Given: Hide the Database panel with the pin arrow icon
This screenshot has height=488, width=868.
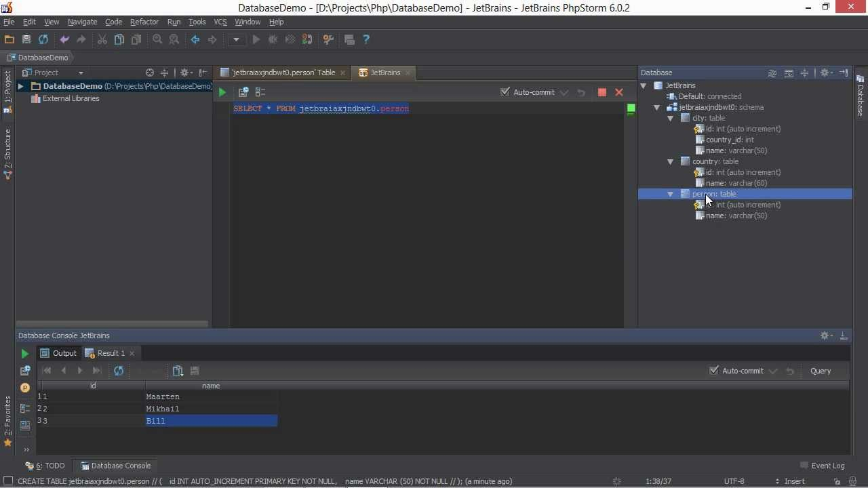Looking at the screenshot, I should pyautogui.click(x=844, y=73).
